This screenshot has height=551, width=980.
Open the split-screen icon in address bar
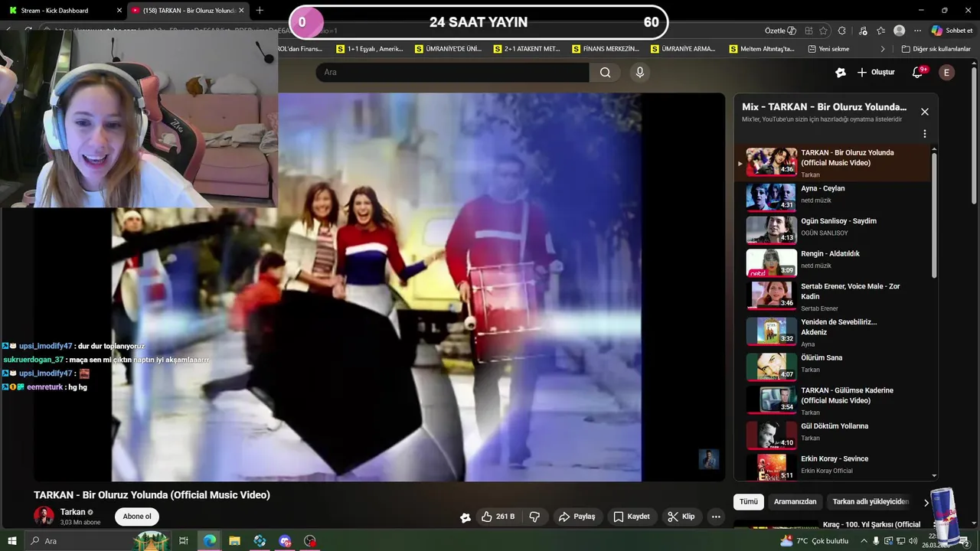click(808, 31)
